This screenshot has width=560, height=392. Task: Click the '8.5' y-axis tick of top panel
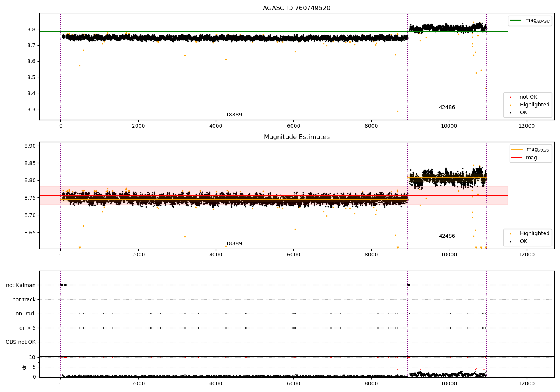31,78
